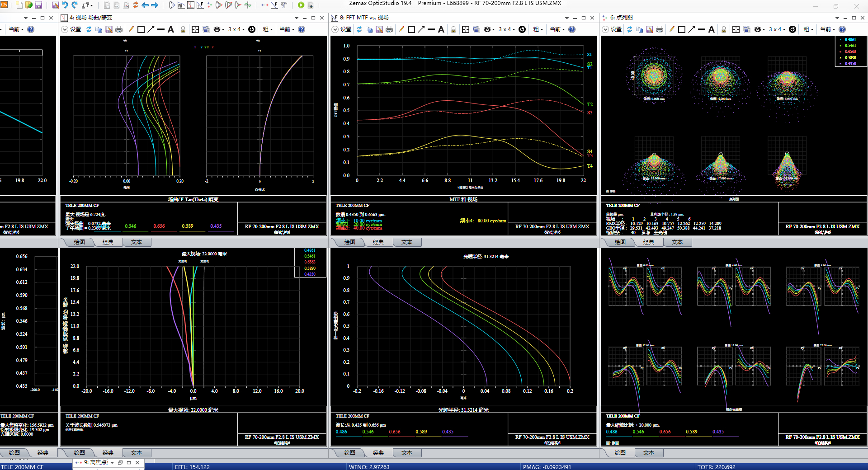Click the Save As icon in top toolbar
The height and width of the screenshot is (470, 868).
[x=56, y=5]
